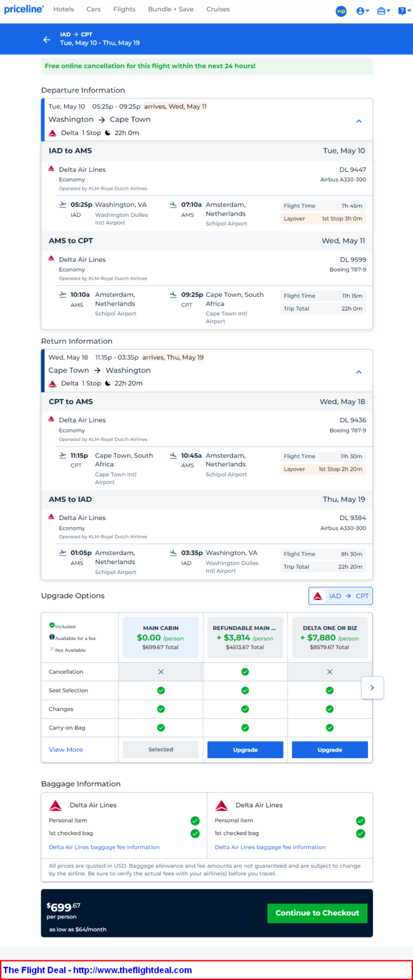Click the View More link
The image size is (413, 980).
pos(66,750)
